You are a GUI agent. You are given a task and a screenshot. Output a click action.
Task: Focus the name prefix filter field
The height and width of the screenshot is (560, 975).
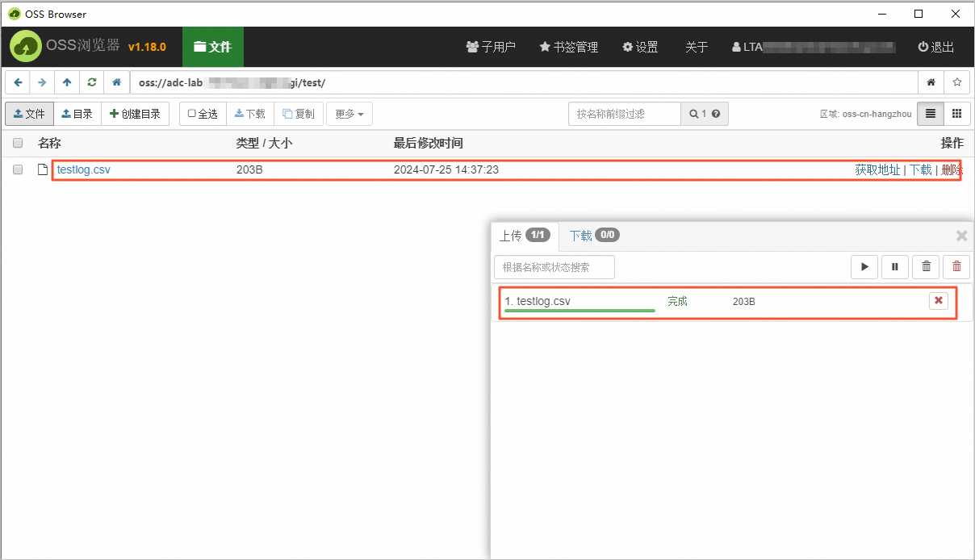click(x=625, y=114)
